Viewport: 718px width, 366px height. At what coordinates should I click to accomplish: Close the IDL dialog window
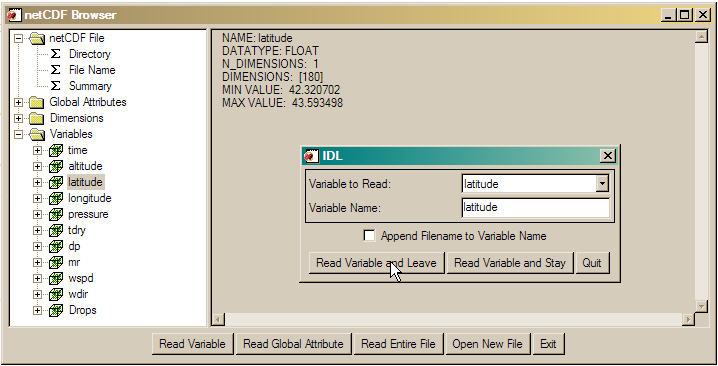[x=608, y=156]
